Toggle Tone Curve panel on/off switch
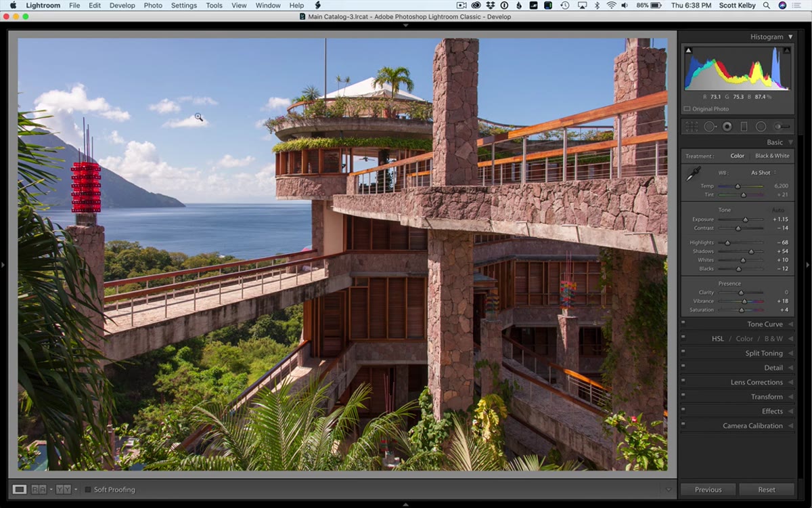 pos(683,323)
